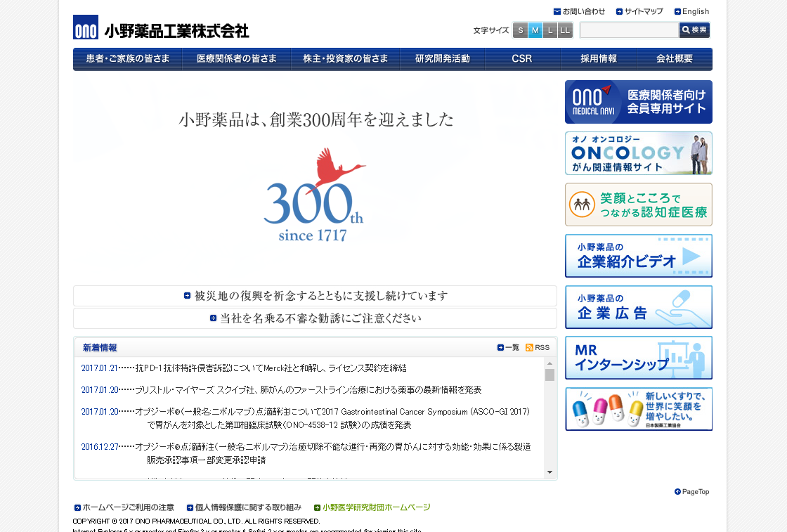Click the 小野薬品工業株式会社 company name
Screen dimensions: 787x532
176,31
